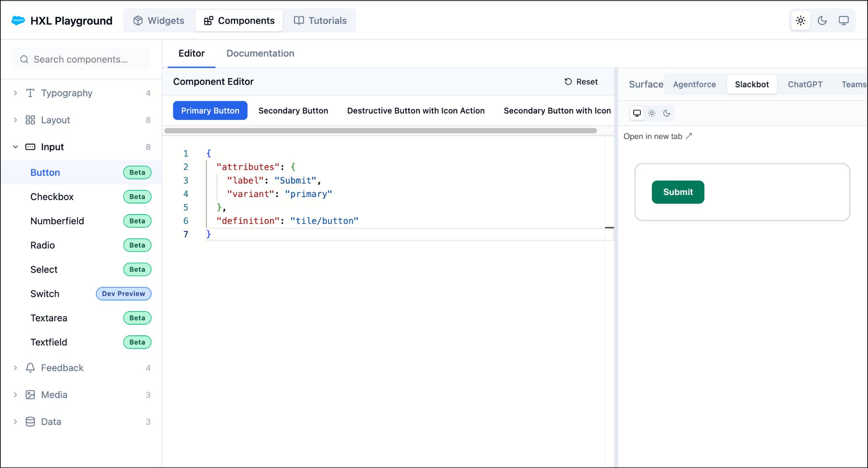Expand the Layout category chevron
Viewport: 868px width, 468px height.
click(15, 120)
